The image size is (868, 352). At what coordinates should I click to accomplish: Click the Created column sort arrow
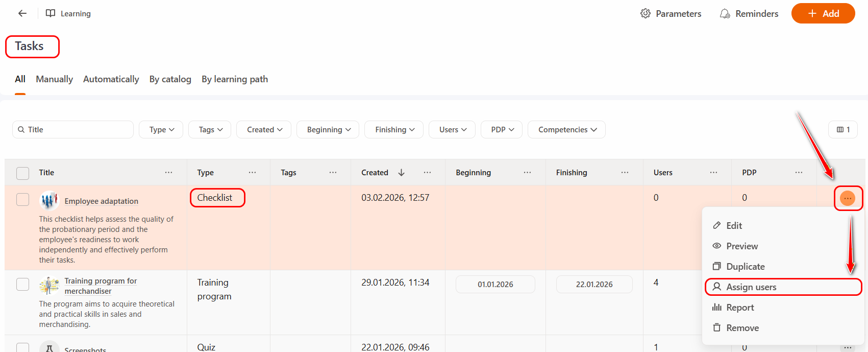coord(402,173)
